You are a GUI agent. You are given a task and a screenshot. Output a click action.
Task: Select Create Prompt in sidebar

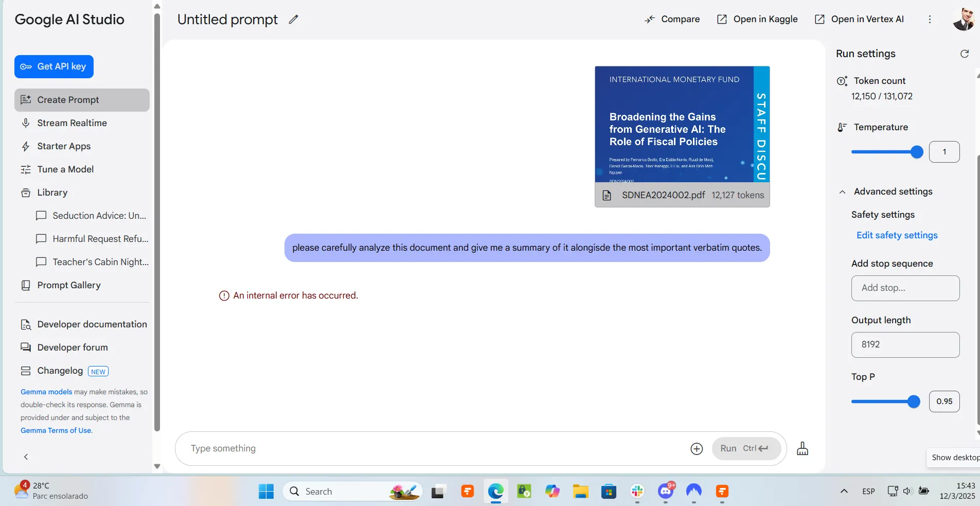(x=82, y=100)
